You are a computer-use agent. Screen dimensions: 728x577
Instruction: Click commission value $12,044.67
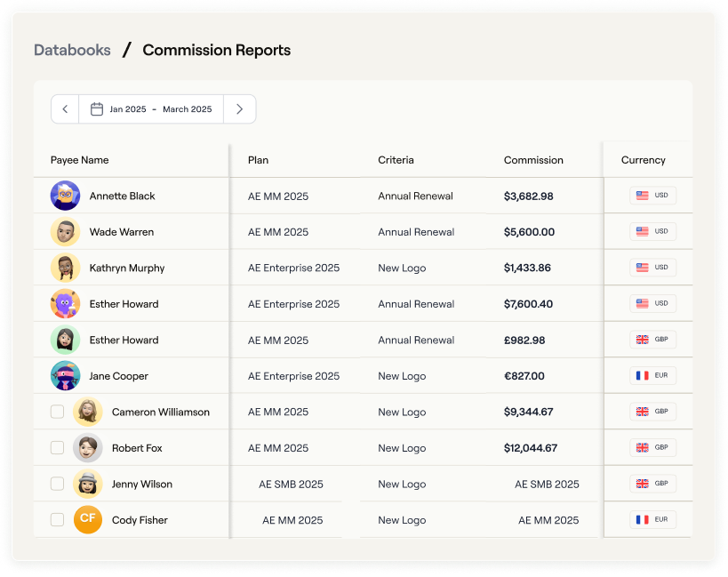[531, 448]
